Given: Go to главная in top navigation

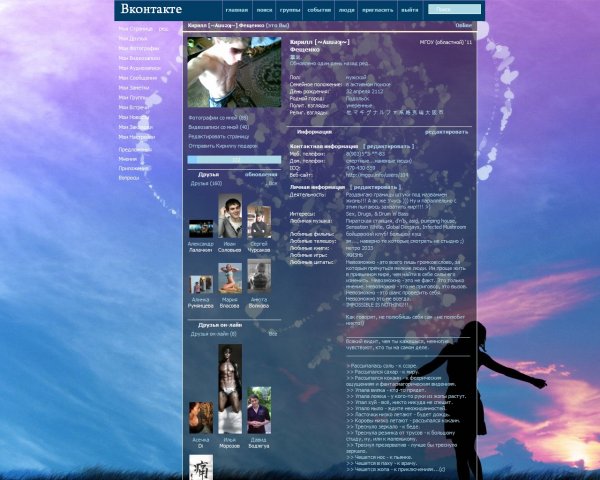Looking at the screenshot, I should point(236,10).
